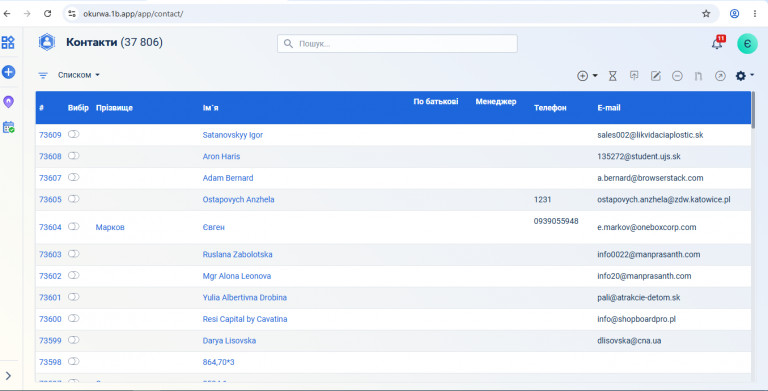768x391 pixels.
Task: Toggle selection for contact 73600
Action: pos(73,318)
